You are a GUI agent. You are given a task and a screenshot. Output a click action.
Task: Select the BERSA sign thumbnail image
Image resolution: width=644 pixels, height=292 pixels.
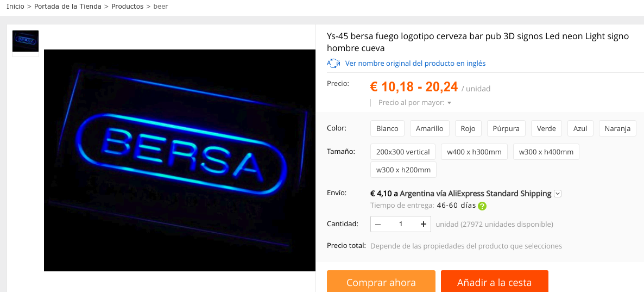[26, 41]
